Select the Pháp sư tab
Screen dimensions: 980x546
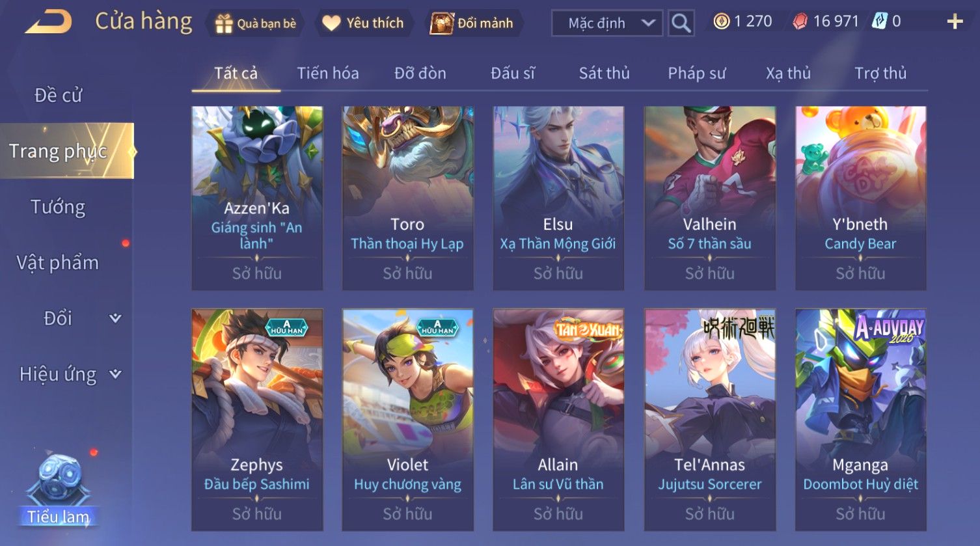click(x=696, y=73)
